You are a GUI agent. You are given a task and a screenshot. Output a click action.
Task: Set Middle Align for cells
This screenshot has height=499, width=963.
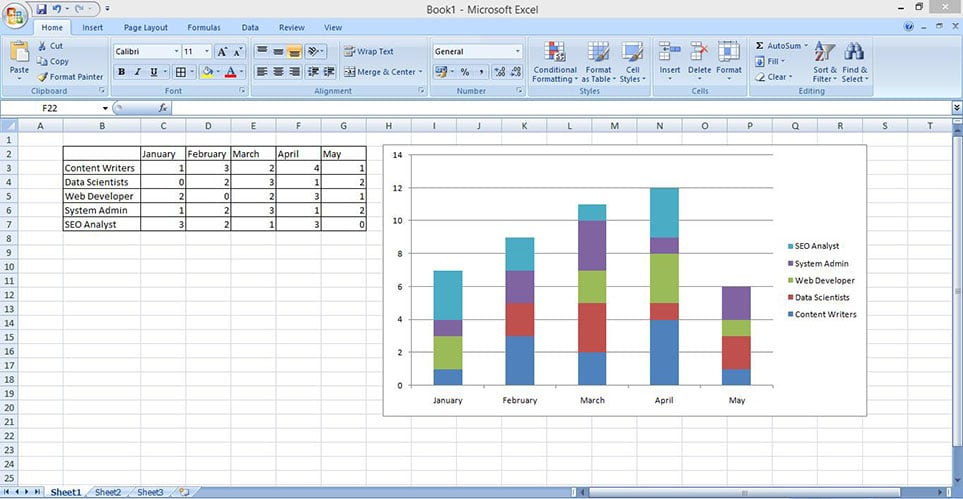coord(278,52)
